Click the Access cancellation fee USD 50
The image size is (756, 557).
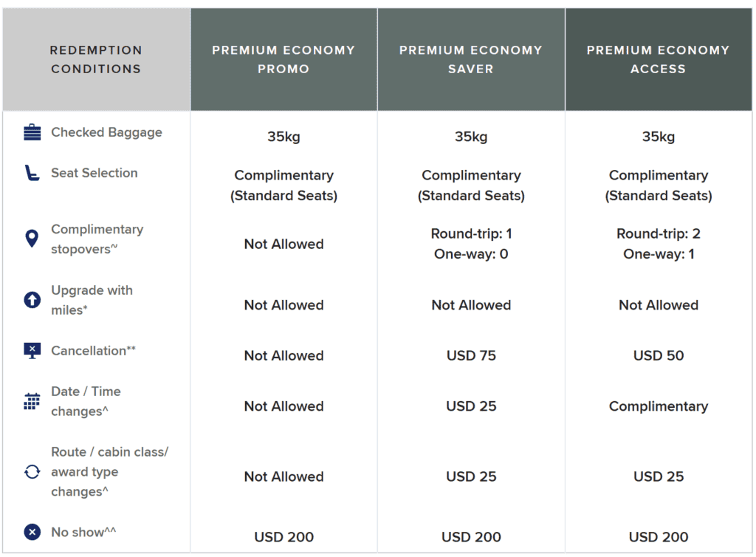tap(659, 355)
